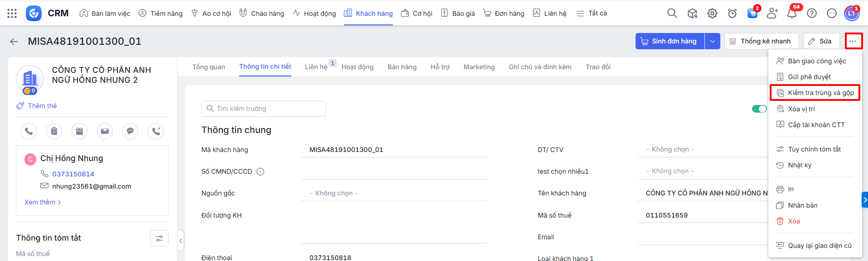Click the phone call icon in contact panel

[x=29, y=131]
